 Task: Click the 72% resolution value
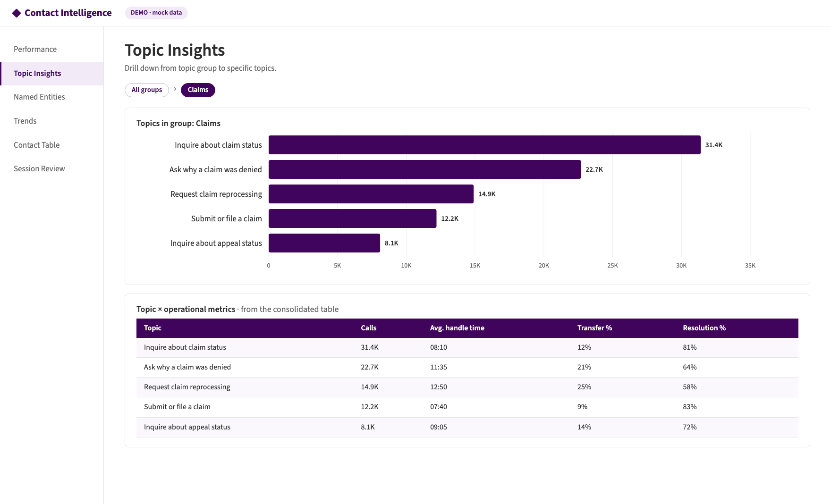pyautogui.click(x=690, y=427)
